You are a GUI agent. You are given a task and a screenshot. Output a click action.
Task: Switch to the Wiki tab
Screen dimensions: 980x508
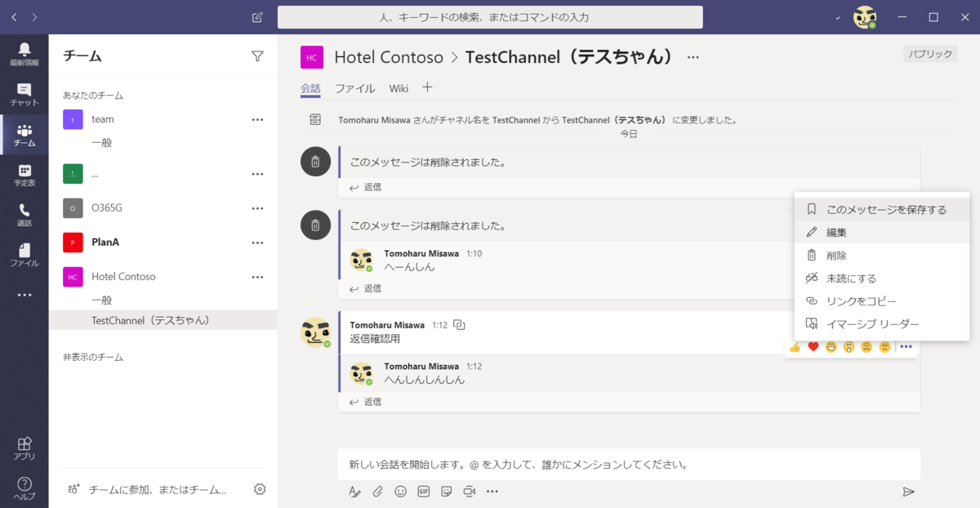[x=399, y=88]
